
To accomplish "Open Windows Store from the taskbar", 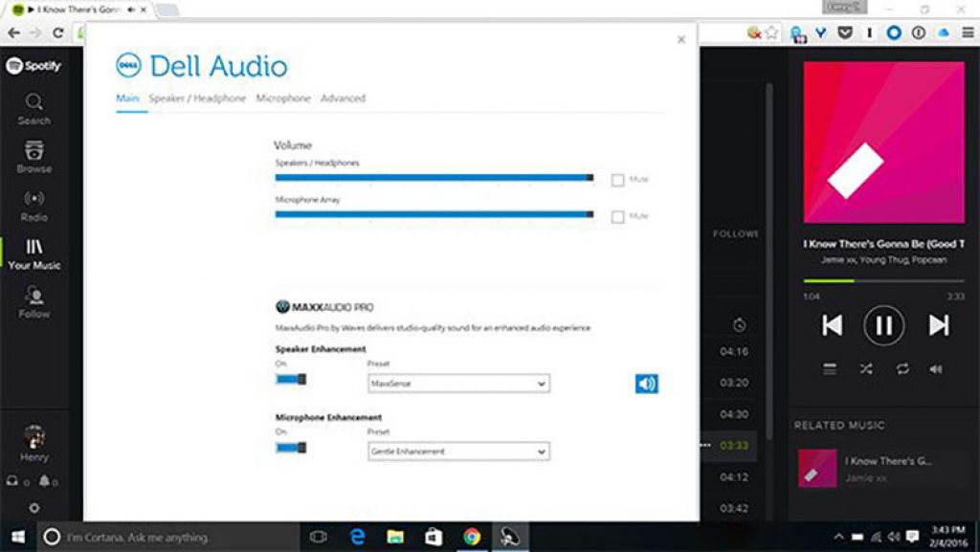I will pos(434,537).
